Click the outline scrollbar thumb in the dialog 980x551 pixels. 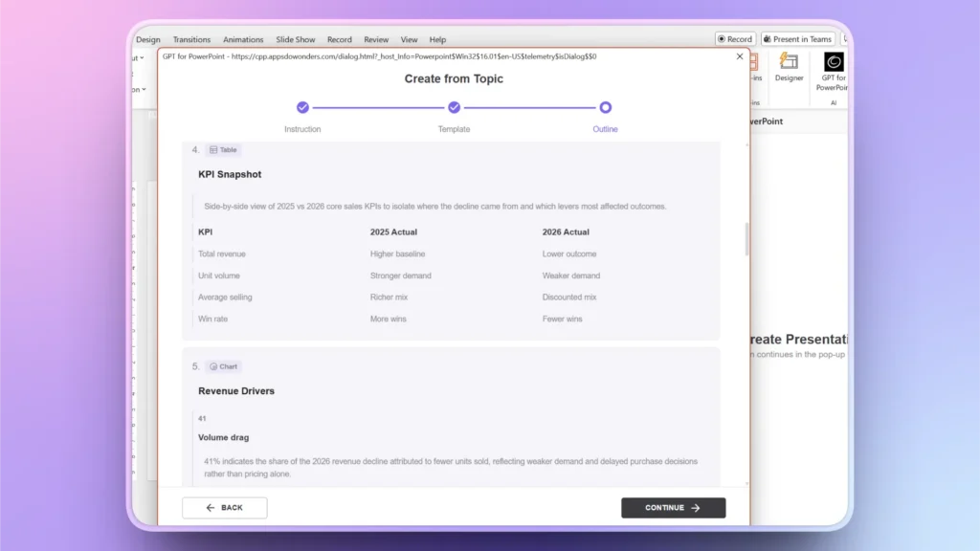coord(746,239)
